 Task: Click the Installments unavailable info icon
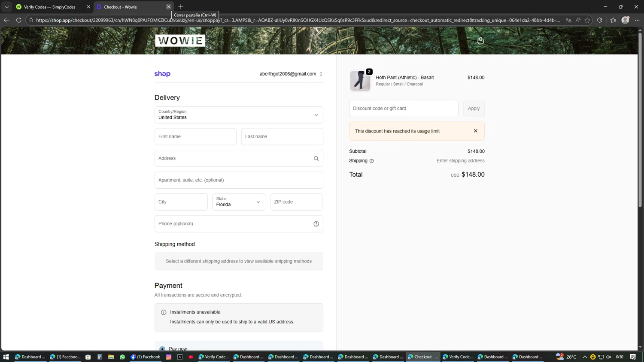tap(164, 312)
